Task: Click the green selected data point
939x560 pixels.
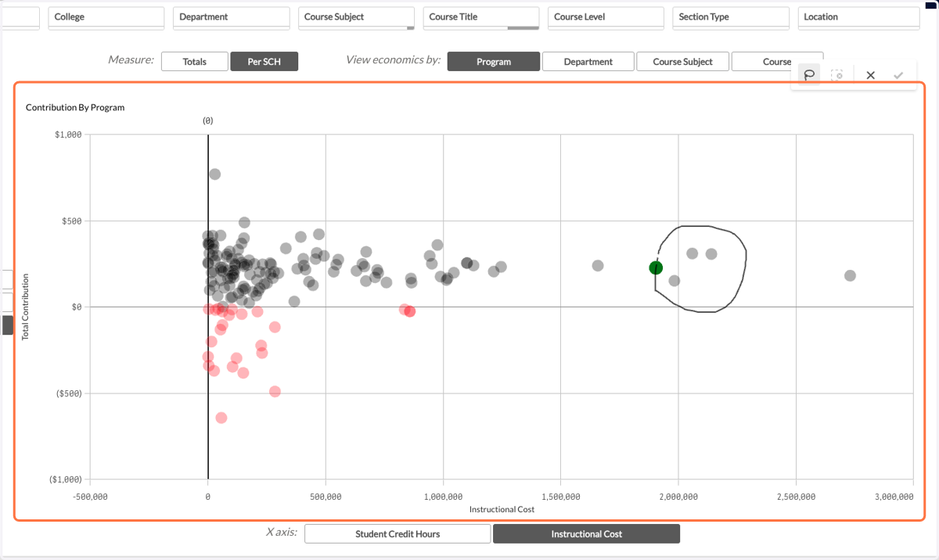Action: [656, 267]
